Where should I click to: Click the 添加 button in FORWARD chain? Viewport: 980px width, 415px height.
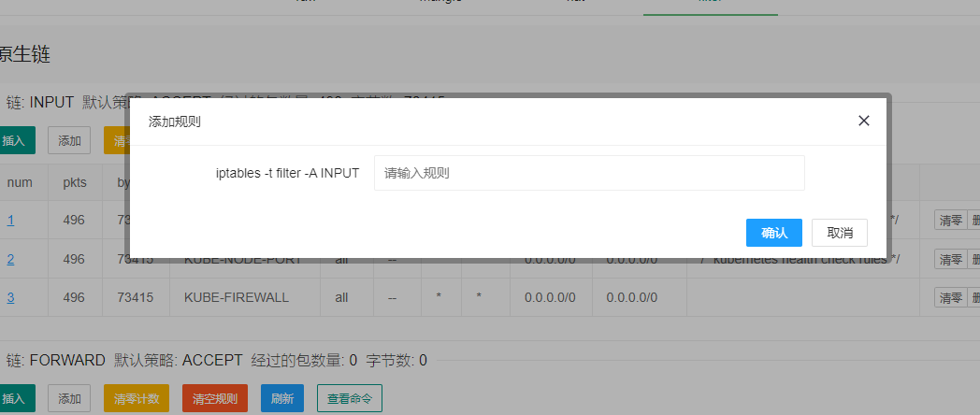[69, 398]
